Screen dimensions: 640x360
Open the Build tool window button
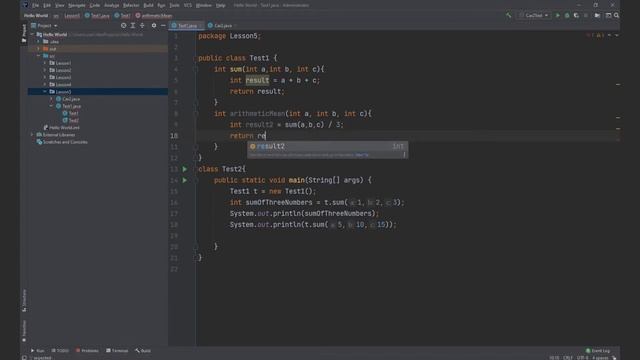point(143,351)
